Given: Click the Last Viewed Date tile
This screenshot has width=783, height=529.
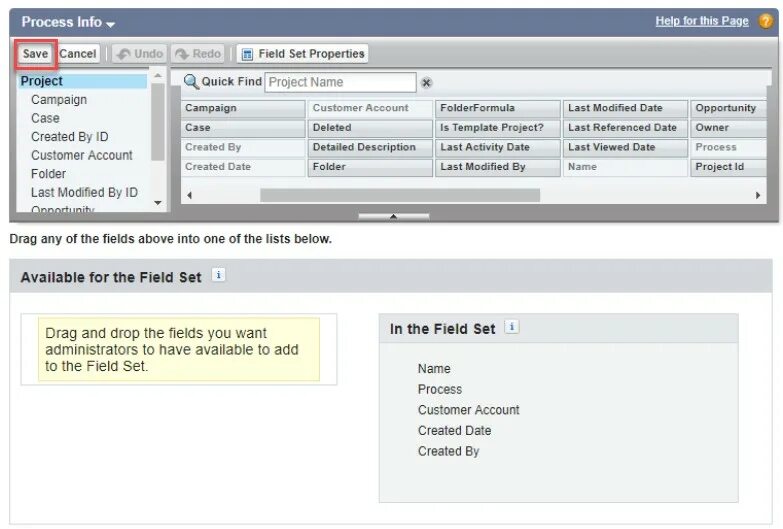Looking at the screenshot, I should click(626, 147).
